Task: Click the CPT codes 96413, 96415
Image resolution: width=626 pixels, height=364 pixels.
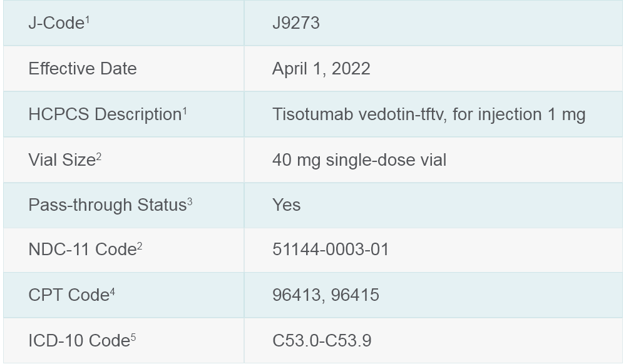Action: click(x=326, y=295)
